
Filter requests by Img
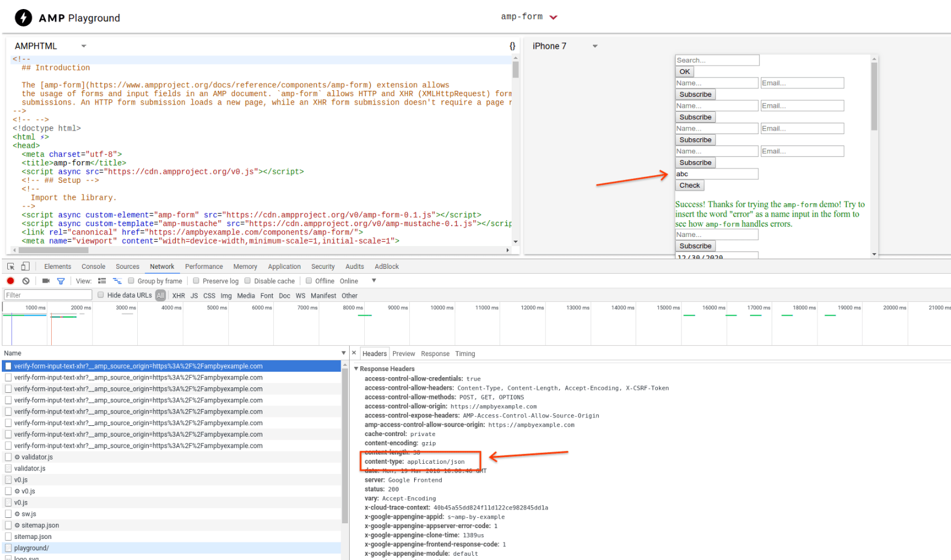226,296
